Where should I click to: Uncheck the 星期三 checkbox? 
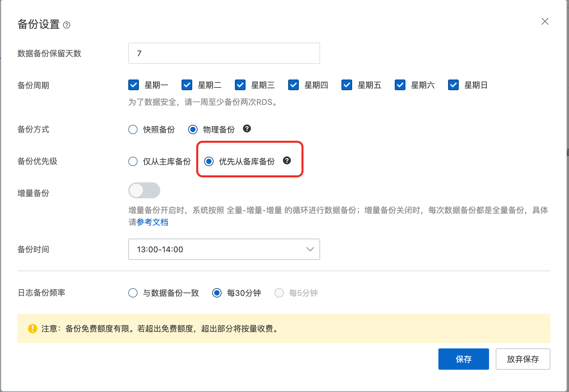click(240, 85)
